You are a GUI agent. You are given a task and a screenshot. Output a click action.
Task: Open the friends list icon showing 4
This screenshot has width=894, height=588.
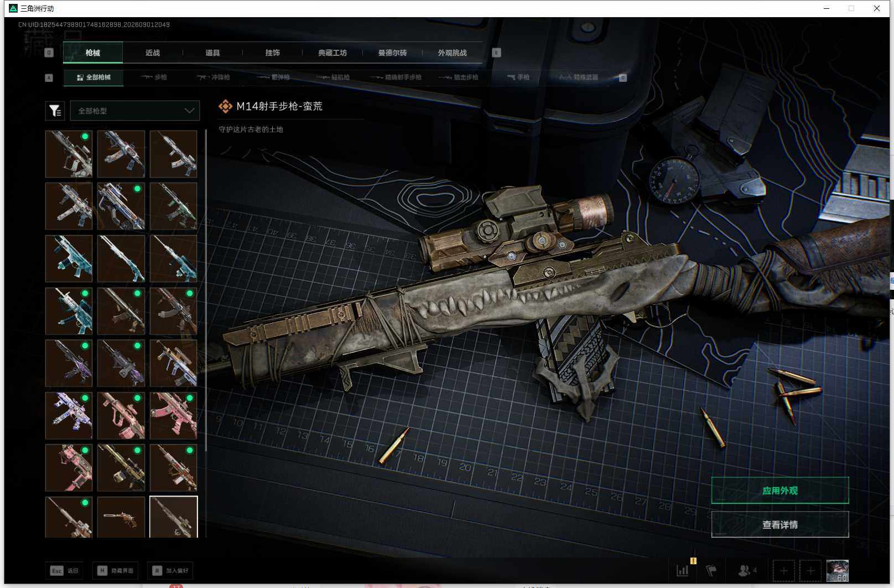coord(747,570)
